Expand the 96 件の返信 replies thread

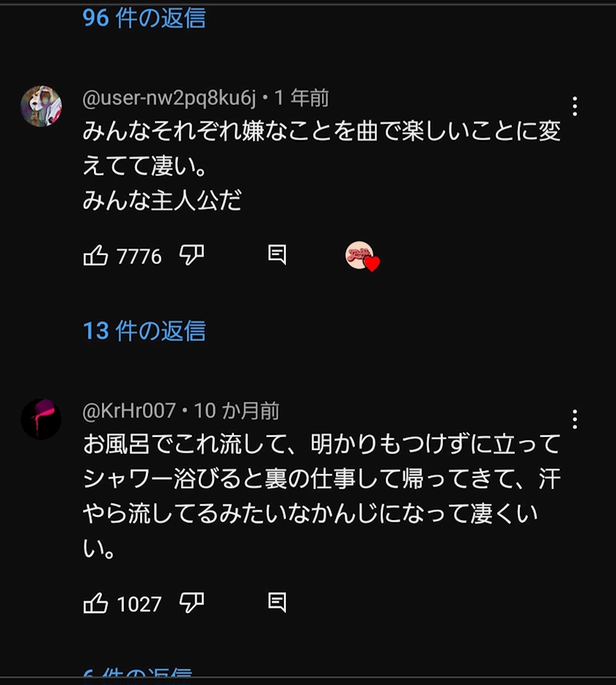[144, 18]
